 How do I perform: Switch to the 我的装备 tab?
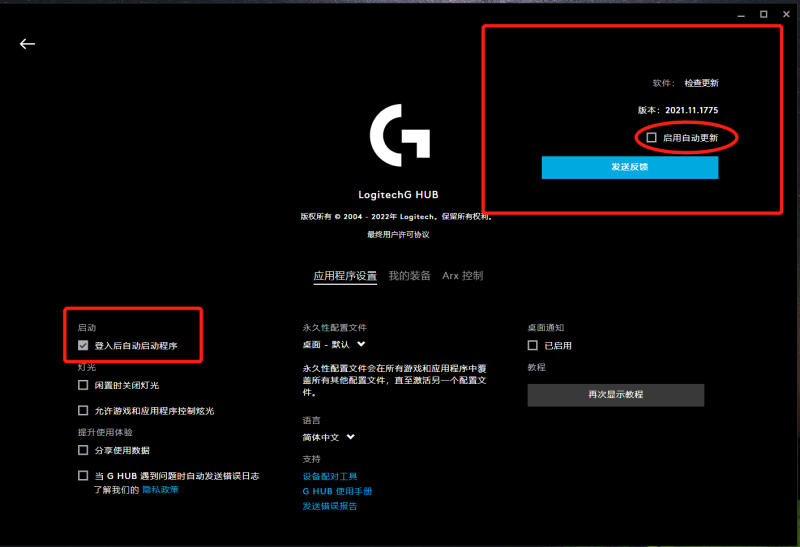(x=409, y=276)
